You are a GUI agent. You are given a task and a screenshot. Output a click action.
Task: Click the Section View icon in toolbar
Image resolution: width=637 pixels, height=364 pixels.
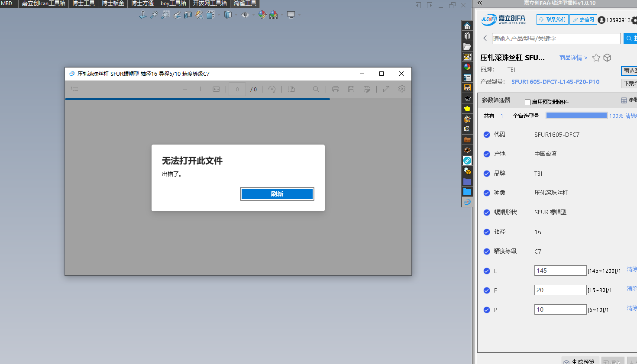click(x=188, y=15)
